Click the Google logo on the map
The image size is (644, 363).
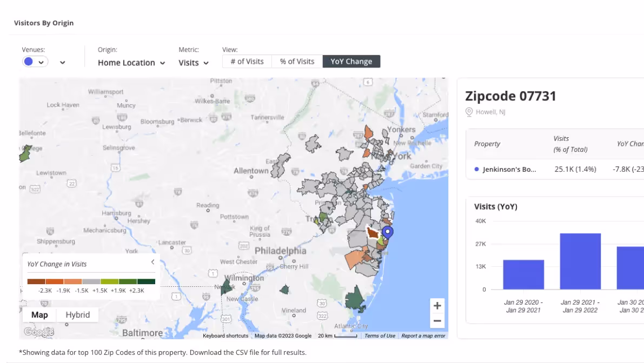pyautogui.click(x=39, y=332)
